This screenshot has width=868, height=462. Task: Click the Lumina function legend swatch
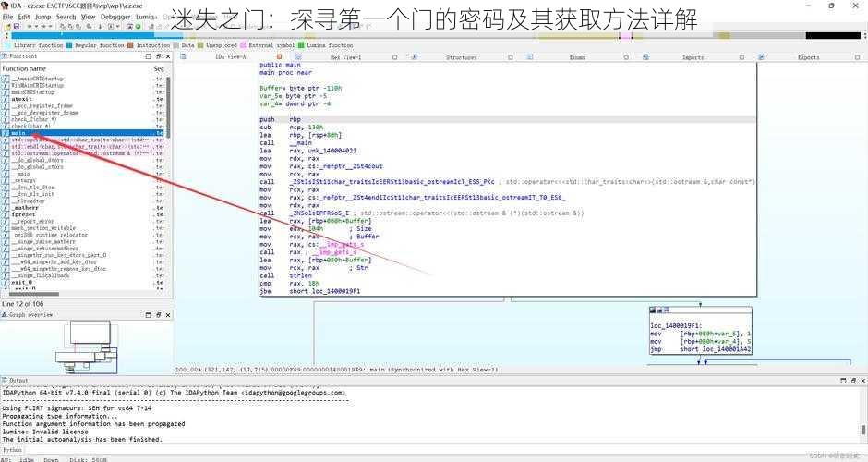pyautogui.click(x=301, y=45)
